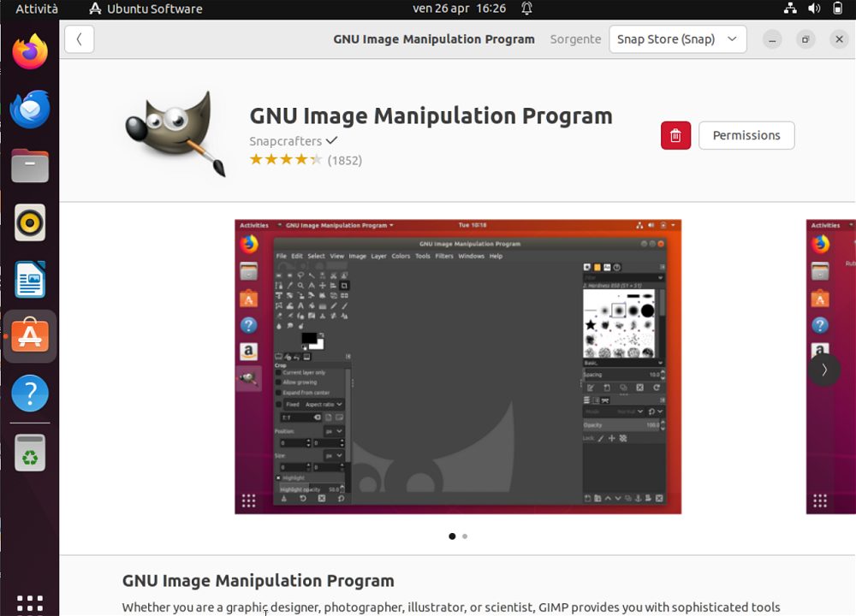
Task: Open the Files manager dock icon
Action: tap(30, 165)
